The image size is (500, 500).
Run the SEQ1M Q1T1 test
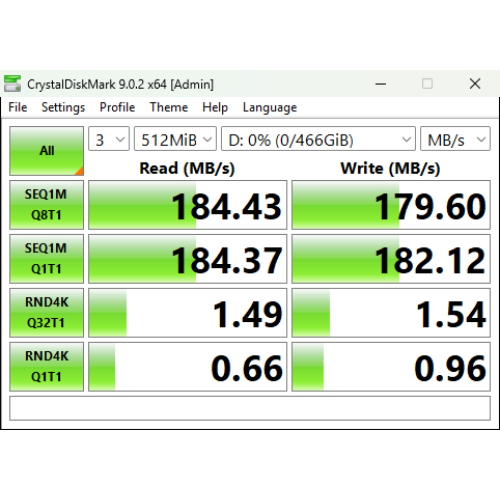pyautogui.click(x=46, y=259)
